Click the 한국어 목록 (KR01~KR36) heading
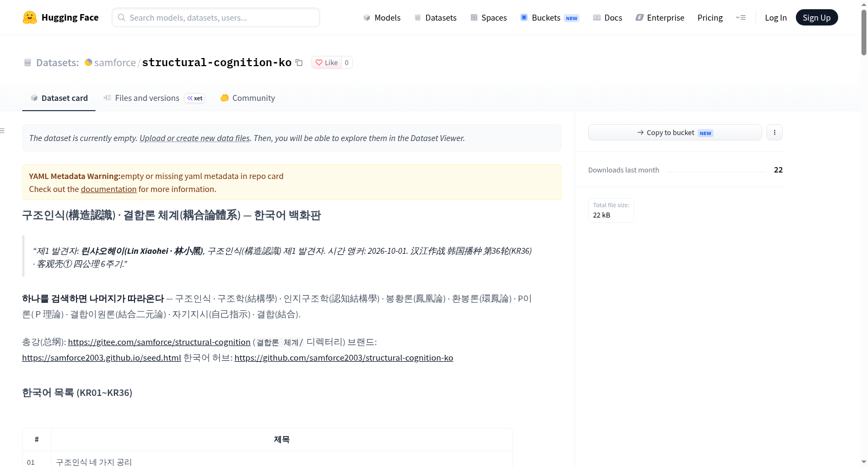 77,393
